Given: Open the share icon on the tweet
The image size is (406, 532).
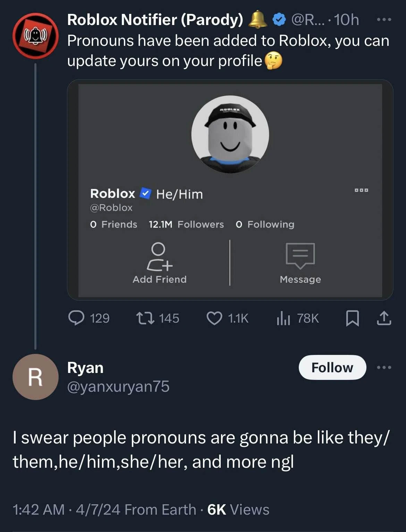Looking at the screenshot, I should click(384, 318).
